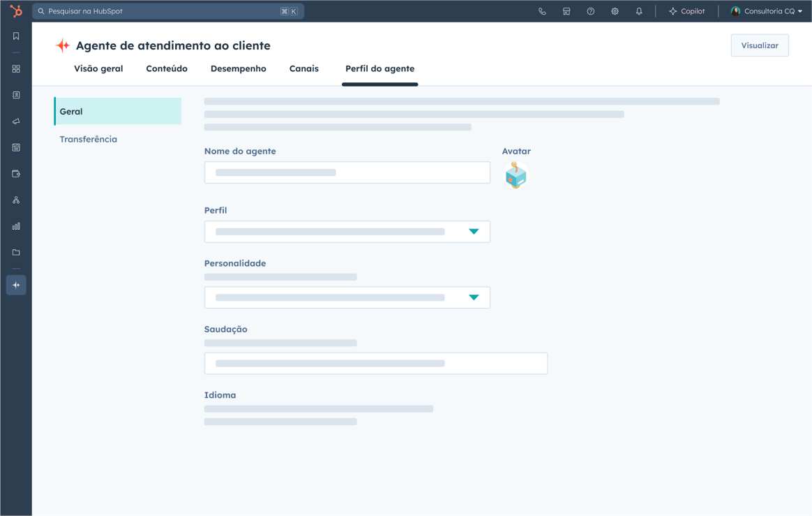
Task: Click the phone calling icon
Action: [x=542, y=11]
